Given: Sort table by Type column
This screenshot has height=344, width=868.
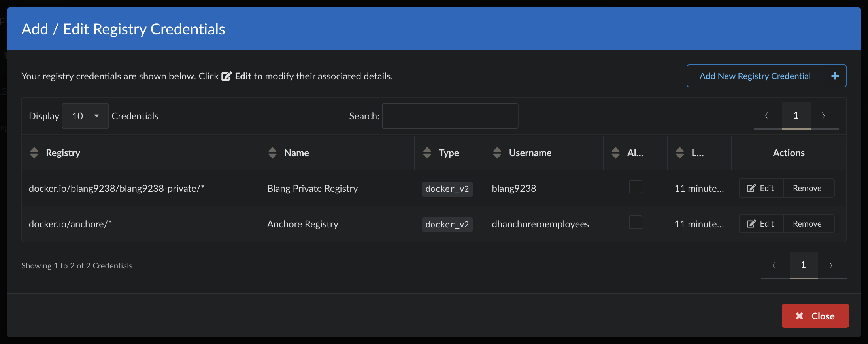Looking at the screenshot, I should point(427,153).
